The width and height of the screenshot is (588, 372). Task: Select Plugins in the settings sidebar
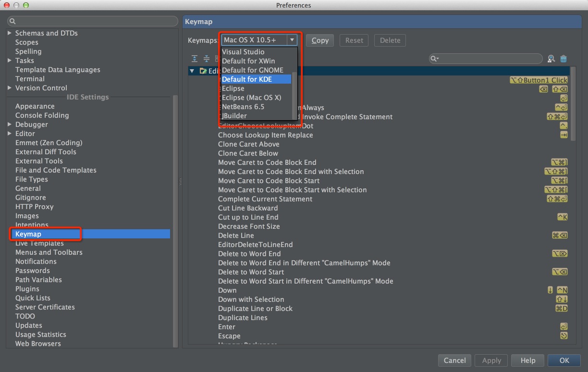point(27,289)
